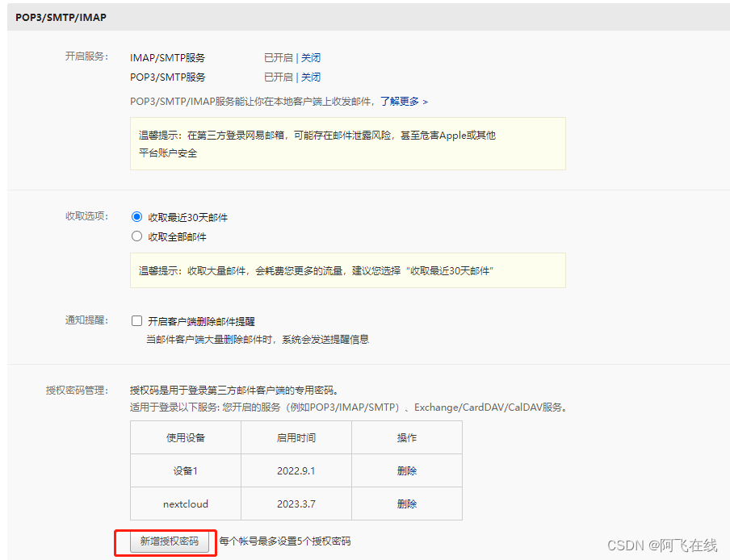Choose the 收取全部邮件 radio option
730x560 pixels.
pyautogui.click(x=136, y=236)
